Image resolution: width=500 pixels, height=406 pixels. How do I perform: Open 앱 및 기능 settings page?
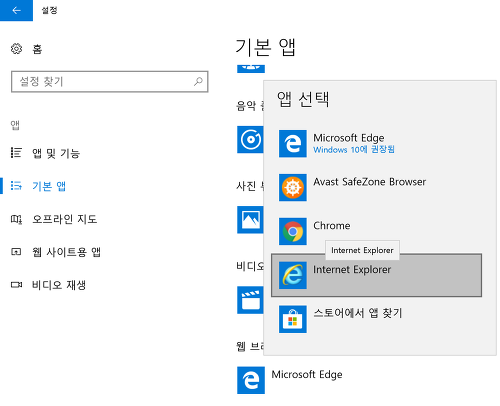pyautogui.click(x=56, y=153)
